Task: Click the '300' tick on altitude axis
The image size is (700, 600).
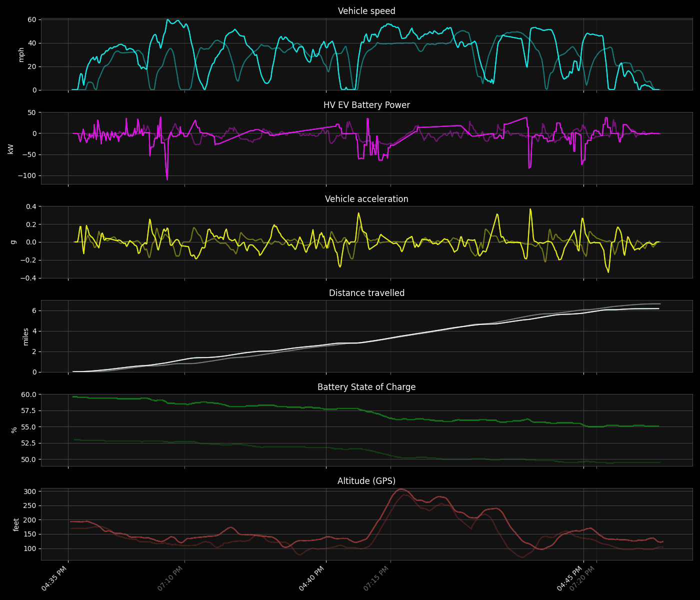Action: tap(31, 491)
